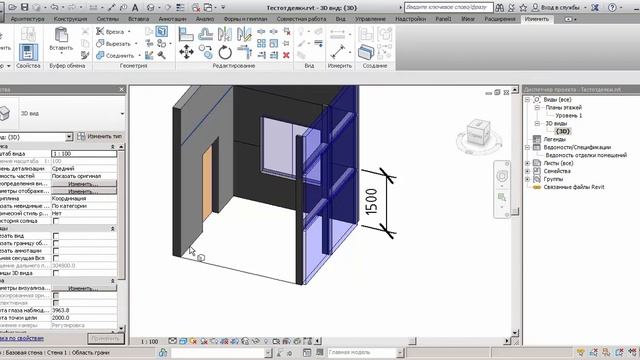Click Изменить button in display parameters row
The width and height of the screenshot is (640, 360).
(83, 191)
